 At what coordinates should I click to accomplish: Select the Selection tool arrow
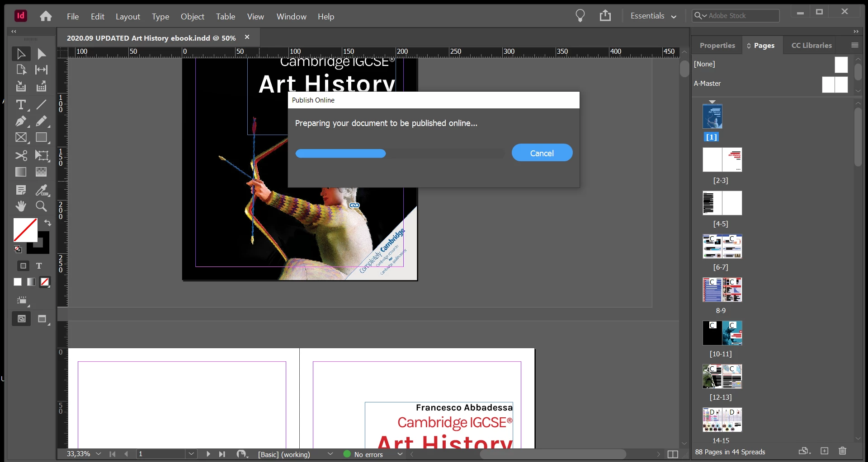click(x=21, y=54)
